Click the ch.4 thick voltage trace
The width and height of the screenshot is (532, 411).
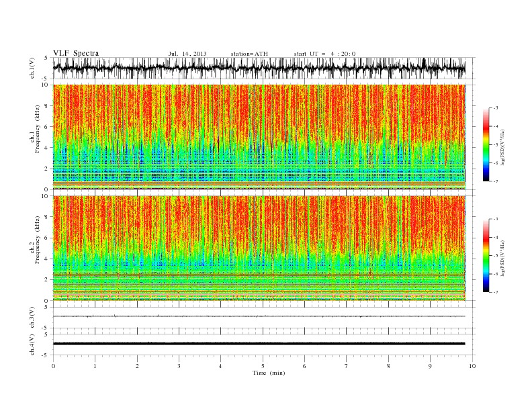(259, 344)
